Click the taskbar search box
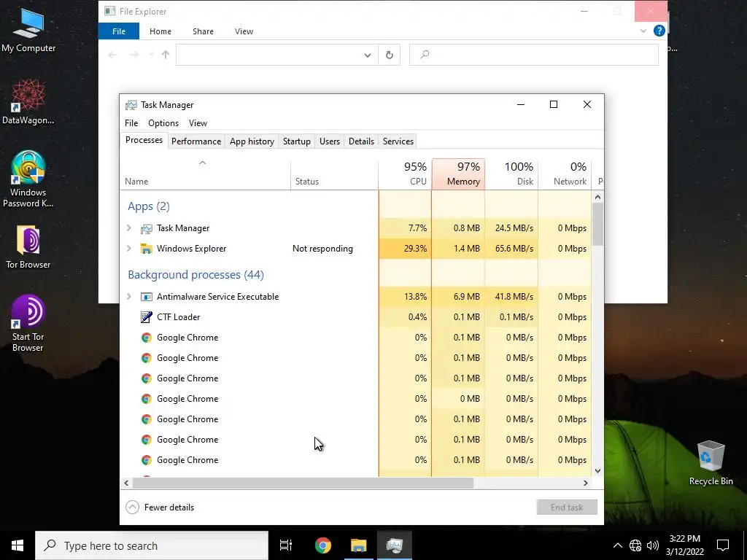This screenshot has width=747, height=560. (x=152, y=545)
